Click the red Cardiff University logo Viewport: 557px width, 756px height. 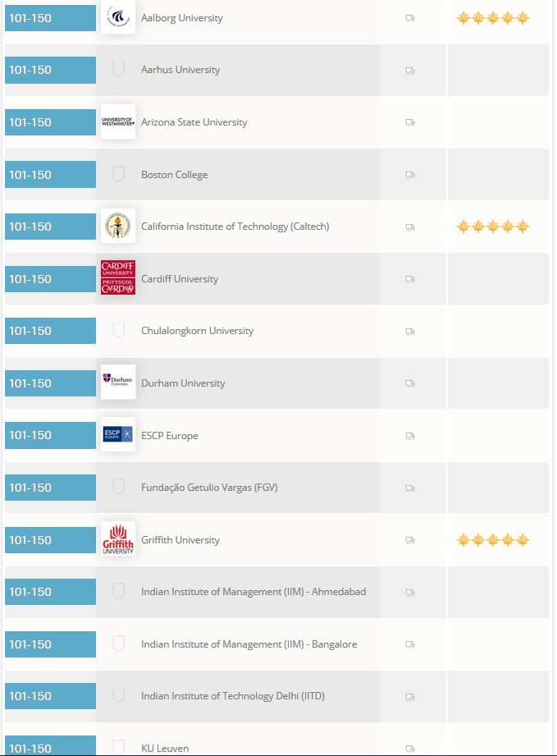(118, 278)
